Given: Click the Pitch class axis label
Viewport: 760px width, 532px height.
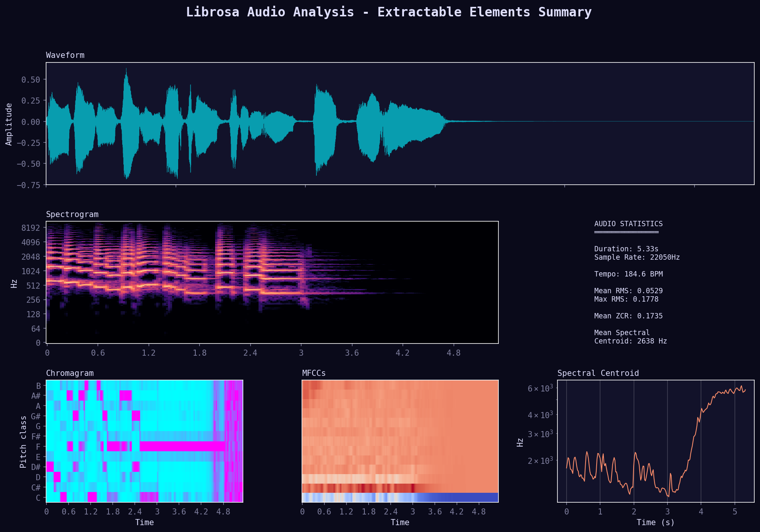Looking at the screenshot, I should 23,442.
